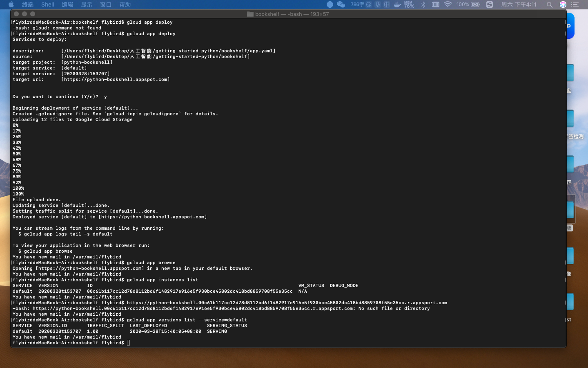Open the Shell menu
The width and height of the screenshot is (588, 368).
point(47,4)
